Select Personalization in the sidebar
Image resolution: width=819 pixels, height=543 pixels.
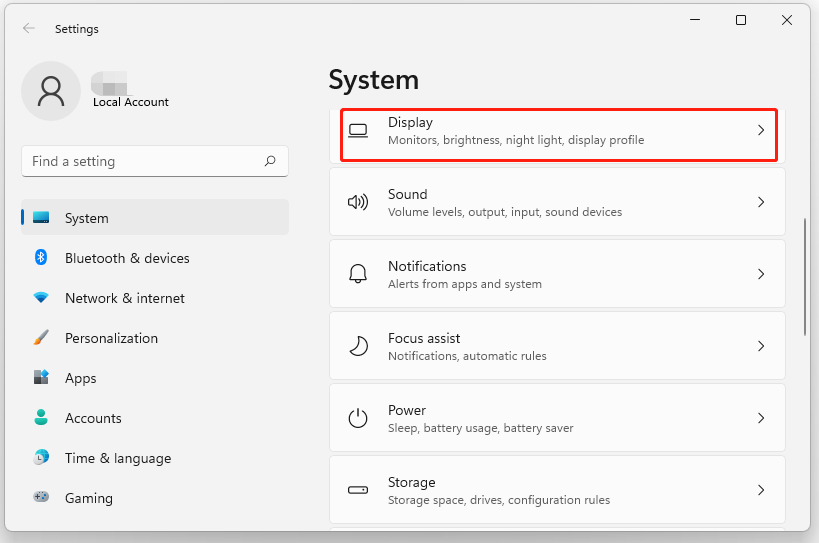click(x=111, y=338)
